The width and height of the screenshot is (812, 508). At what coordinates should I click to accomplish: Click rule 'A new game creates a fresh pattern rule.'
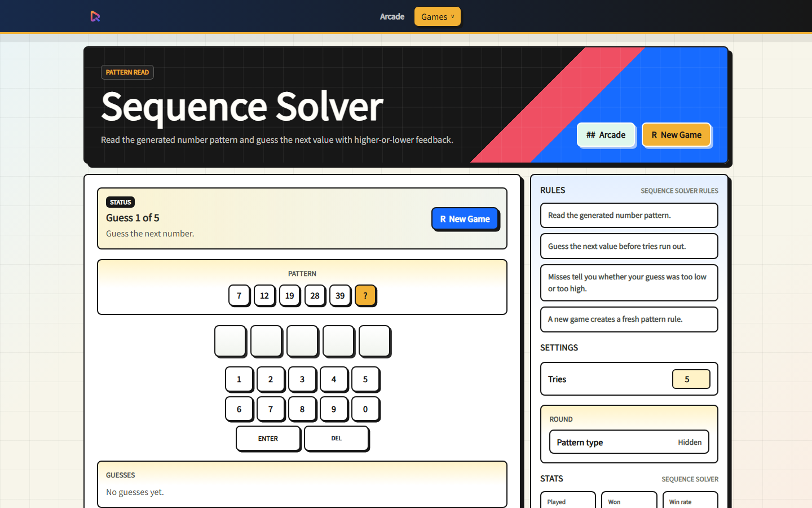pyautogui.click(x=629, y=319)
